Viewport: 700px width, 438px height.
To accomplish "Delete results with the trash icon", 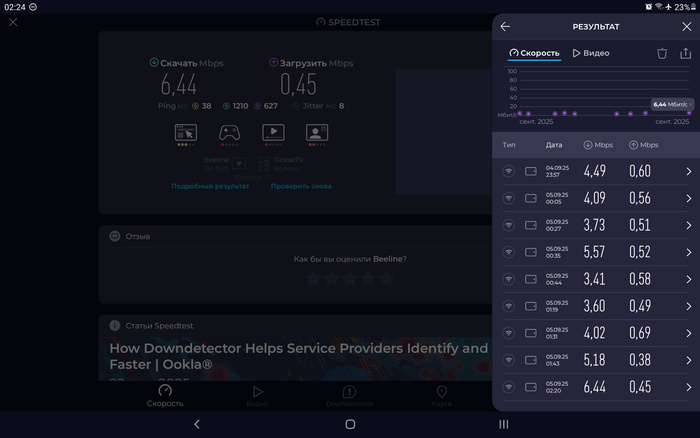I will 661,53.
